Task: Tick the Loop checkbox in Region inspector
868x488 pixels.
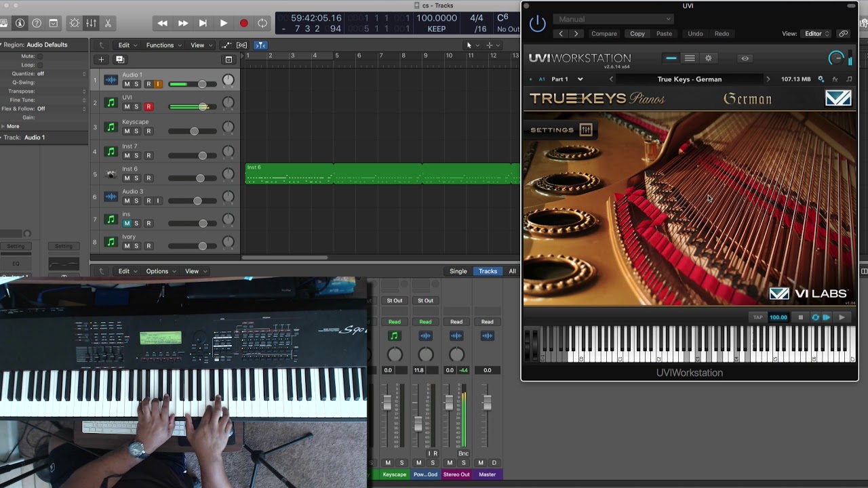Action: [x=40, y=65]
